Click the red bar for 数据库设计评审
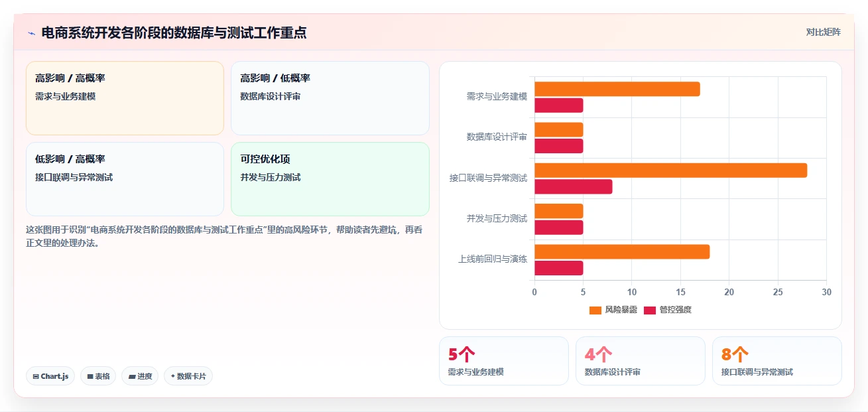The height and width of the screenshot is (412, 868). [x=559, y=146]
